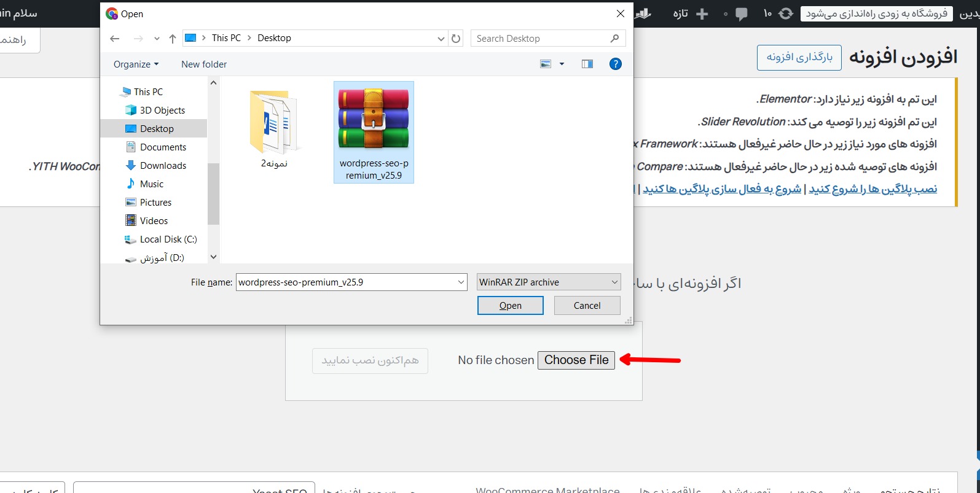Click the Open button
Screen dimensions: 980x493
click(x=510, y=306)
